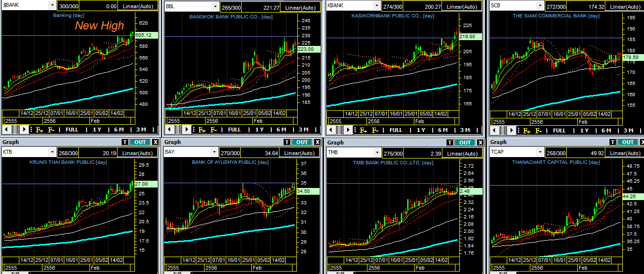Click the right scroll arrow under KBANK chart
644x274 pixels.
349,130
